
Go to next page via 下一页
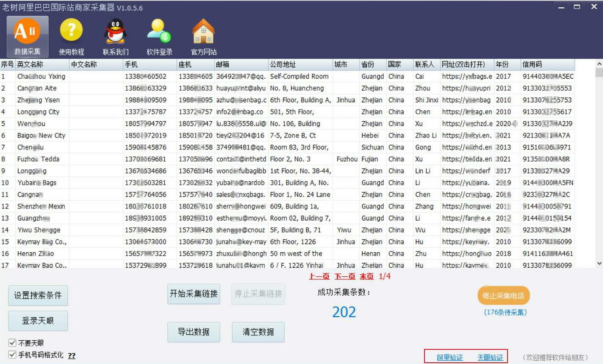pyautogui.click(x=345, y=276)
